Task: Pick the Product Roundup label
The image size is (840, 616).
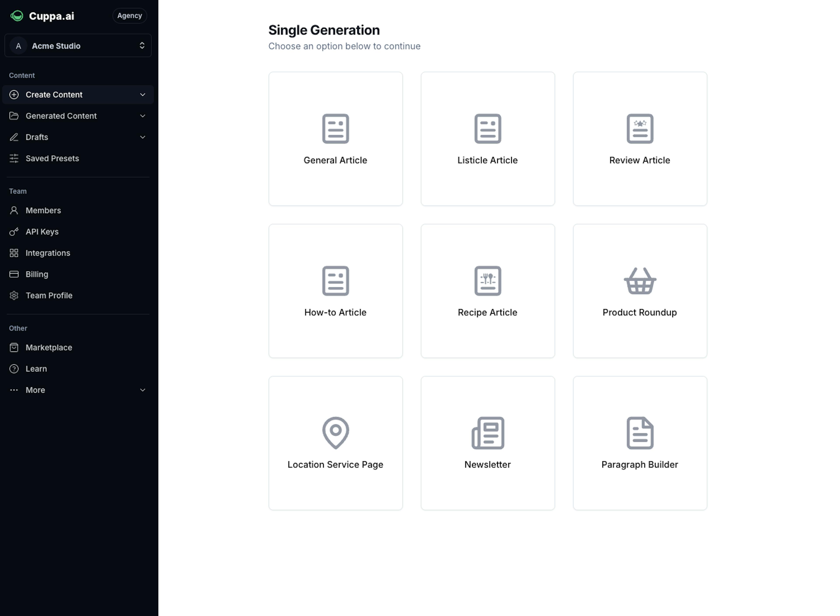Action: tap(640, 312)
